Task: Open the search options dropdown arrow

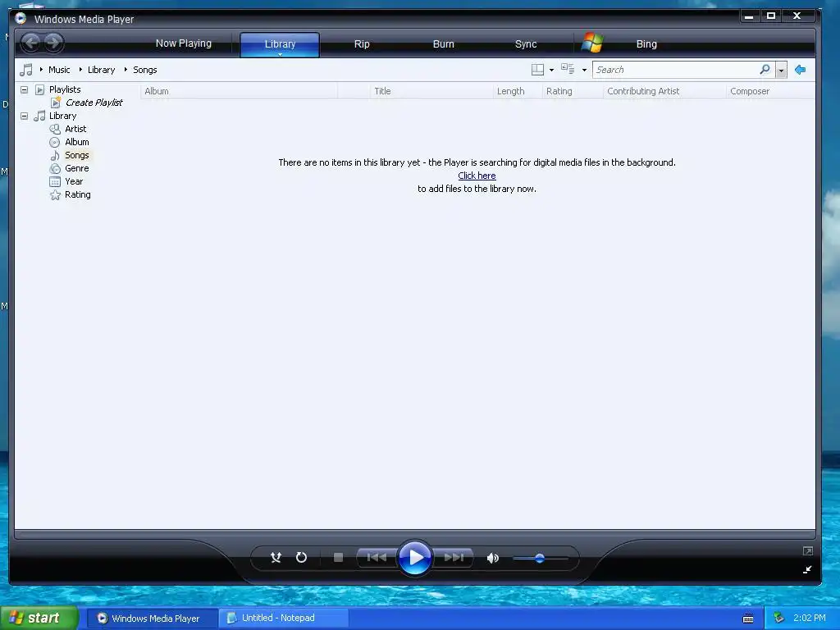Action: point(781,71)
